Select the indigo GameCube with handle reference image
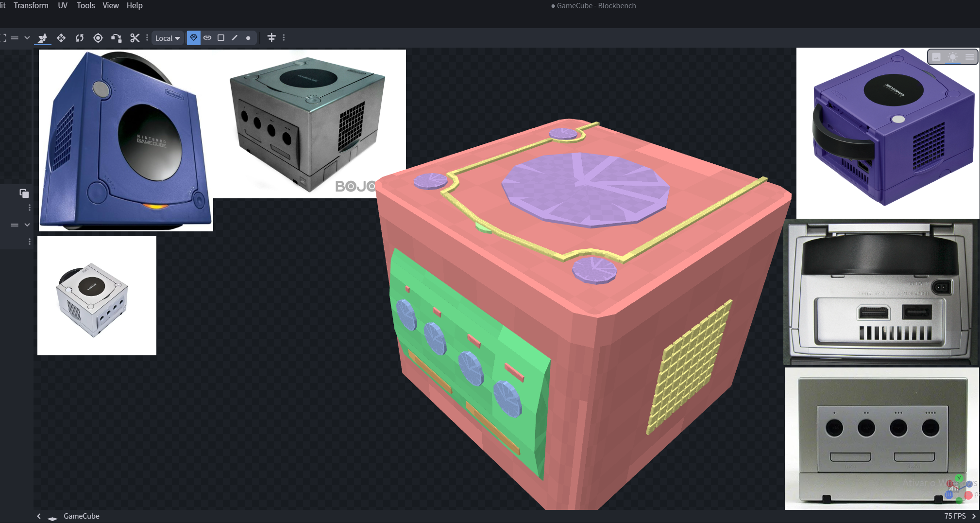Viewport: 980px width, 523px height. (x=888, y=133)
